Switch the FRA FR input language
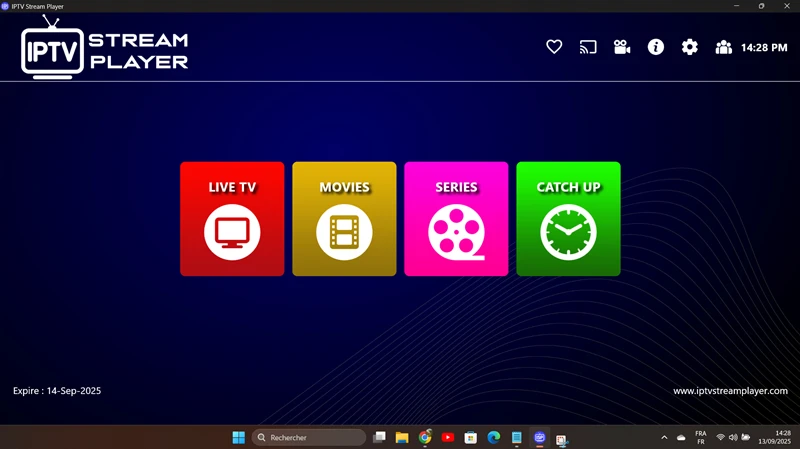The width and height of the screenshot is (800, 449). 701,437
